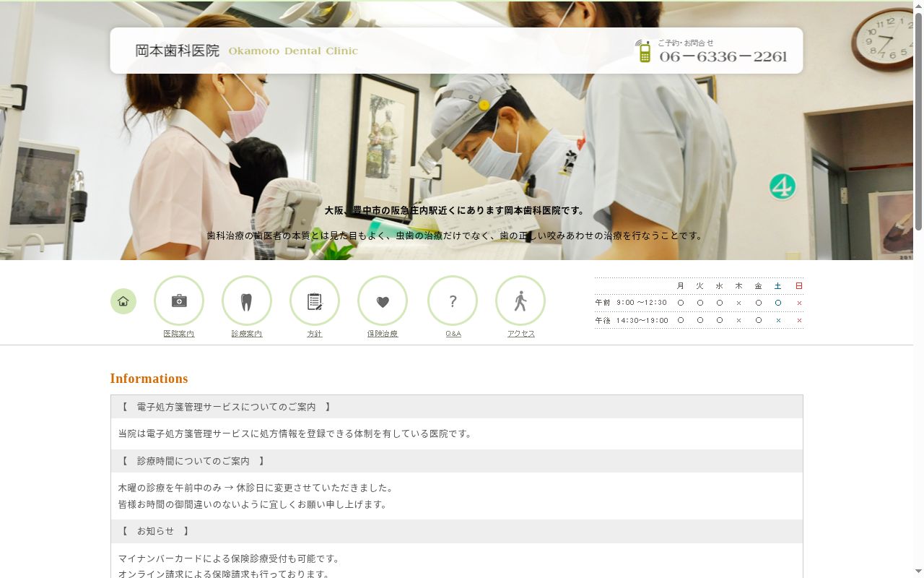Open the 保険治療 link
Image resolution: width=924 pixels, height=578 pixels.
[x=383, y=334]
